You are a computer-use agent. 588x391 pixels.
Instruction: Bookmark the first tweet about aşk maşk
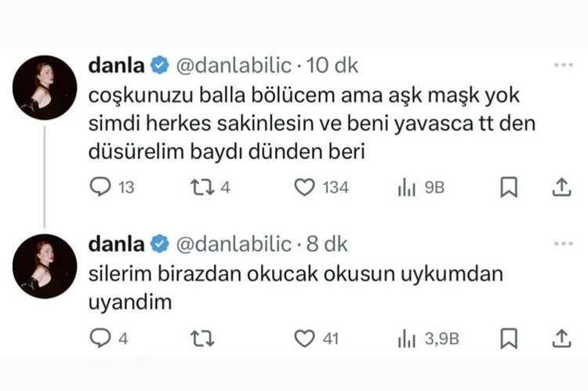pos(508,187)
